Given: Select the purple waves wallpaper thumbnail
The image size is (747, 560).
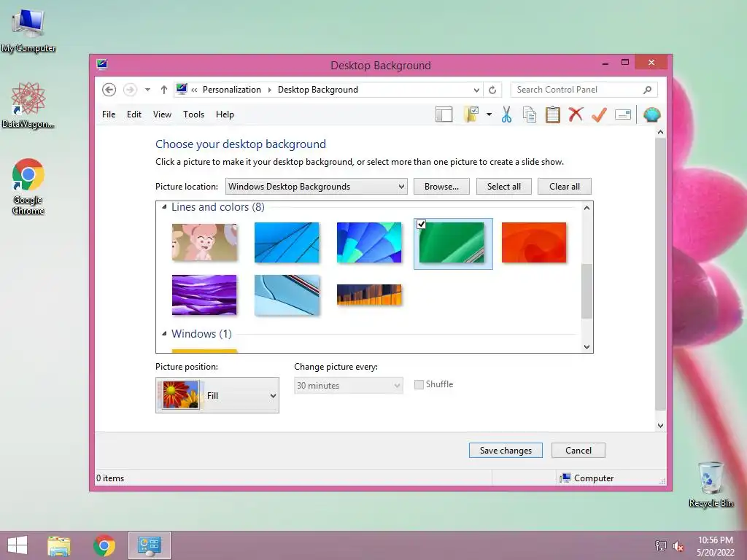Looking at the screenshot, I should tap(204, 295).
